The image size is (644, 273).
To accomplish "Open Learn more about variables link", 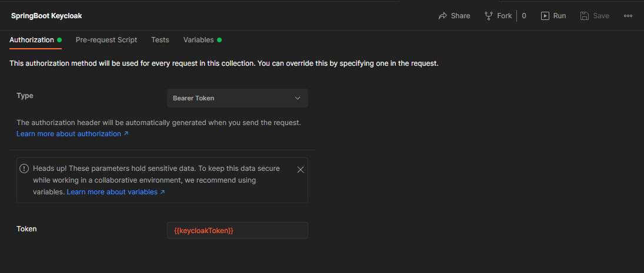I will [116, 192].
